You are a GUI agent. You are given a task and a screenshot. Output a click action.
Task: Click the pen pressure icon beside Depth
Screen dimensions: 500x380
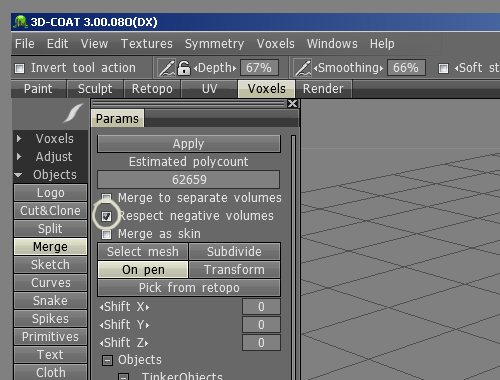pyautogui.click(x=166, y=68)
